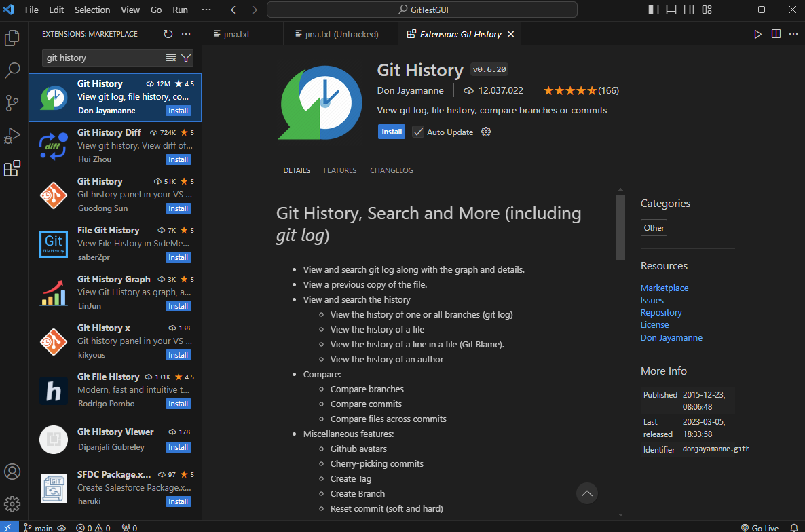The height and width of the screenshot is (532, 805).
Task: Click Go Live in the status bar
Action: point(760,527)
